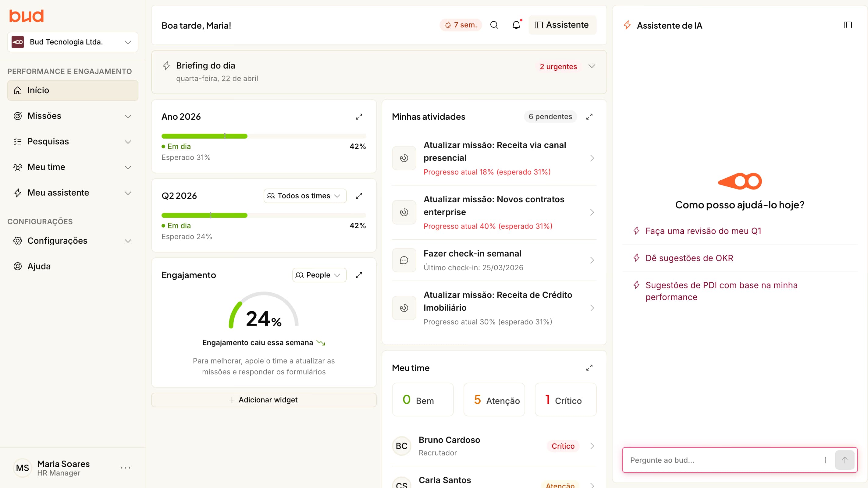Screen dimensions: 868x488
Task: Click the notifications bell
Action: (x=516, y=25)
